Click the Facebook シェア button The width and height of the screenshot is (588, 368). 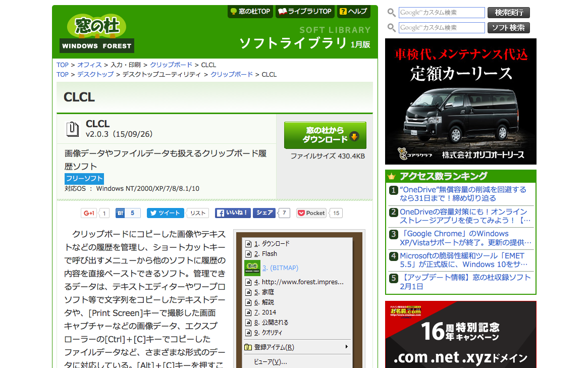[264, 213]
